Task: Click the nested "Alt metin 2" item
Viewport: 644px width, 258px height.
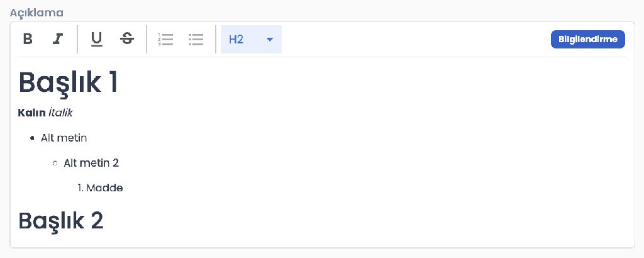Action: point(91,163)
